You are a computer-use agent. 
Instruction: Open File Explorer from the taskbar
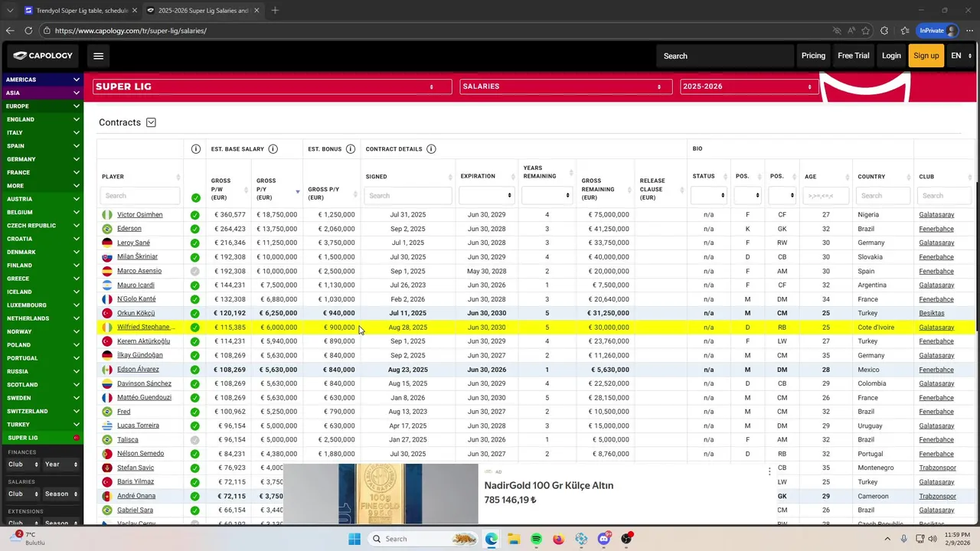(x=514, y=539)
